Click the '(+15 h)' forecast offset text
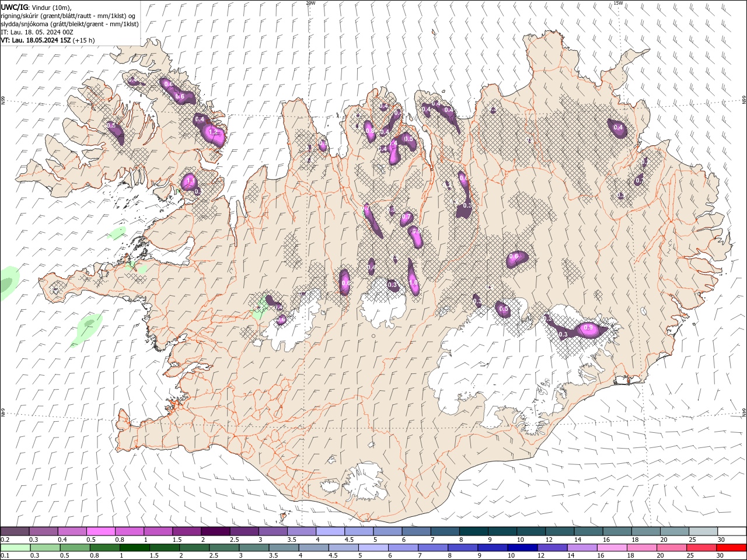This screenshot has width=747, height=560. [x=84, y=40]
